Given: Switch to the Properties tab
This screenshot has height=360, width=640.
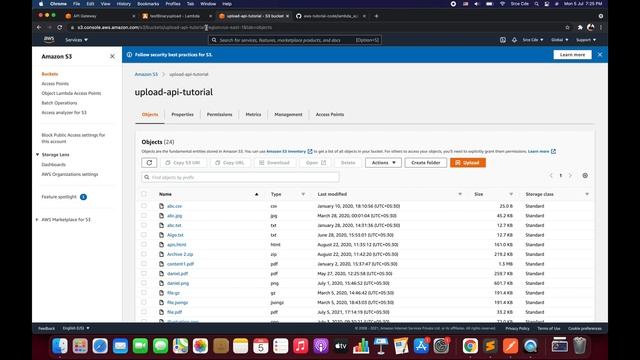Looking at the screenshot, I should (182, 115).
